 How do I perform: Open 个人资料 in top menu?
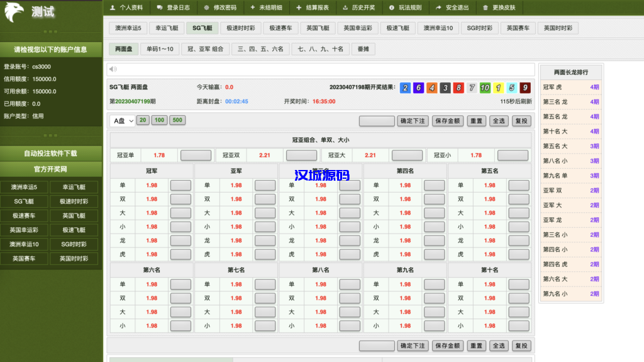tap(126, 8)
